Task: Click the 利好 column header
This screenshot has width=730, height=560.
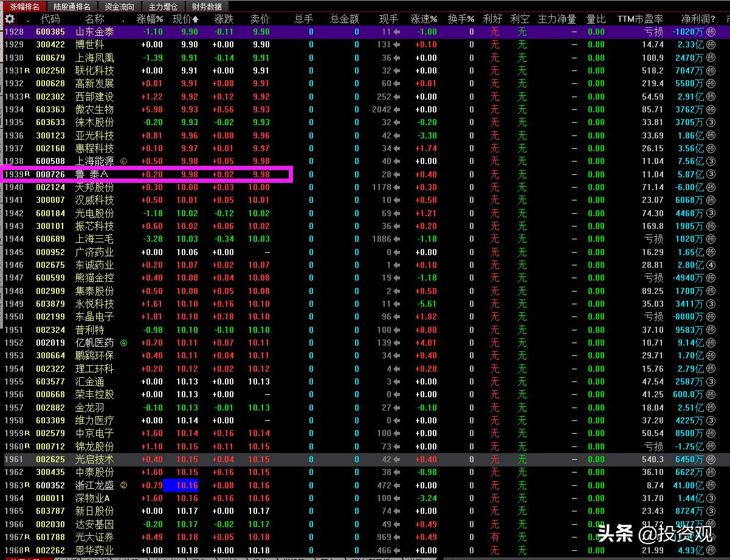Action: [492, 19]
